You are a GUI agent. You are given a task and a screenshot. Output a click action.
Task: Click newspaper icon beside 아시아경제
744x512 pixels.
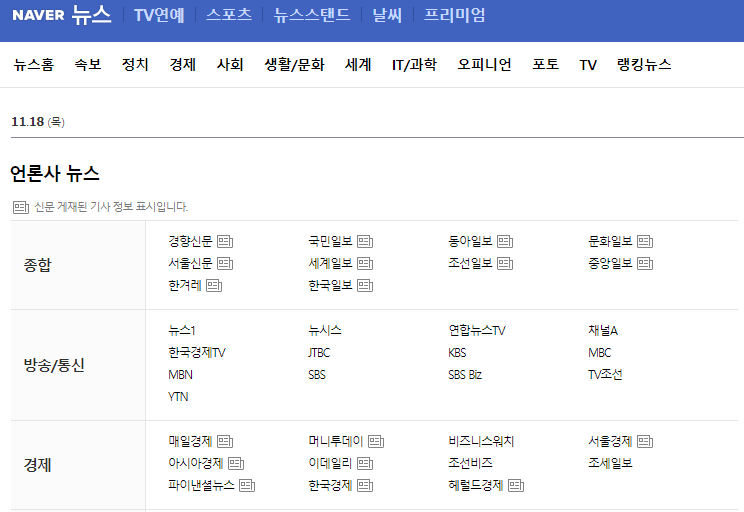(236, 464)
